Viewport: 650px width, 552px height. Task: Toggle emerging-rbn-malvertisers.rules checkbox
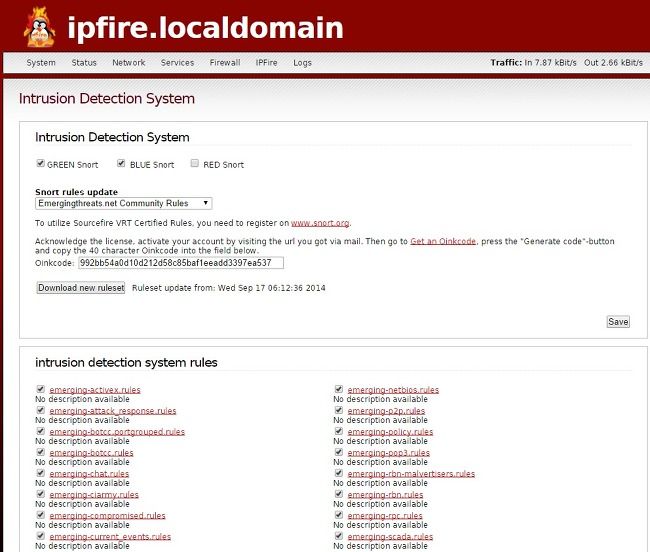pyautogui.click(x=339, y=473)
